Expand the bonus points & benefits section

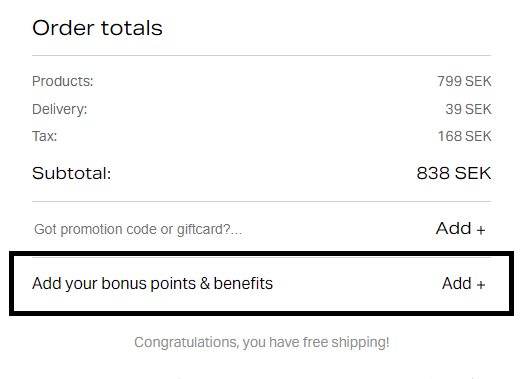click(x=261, y=284)
